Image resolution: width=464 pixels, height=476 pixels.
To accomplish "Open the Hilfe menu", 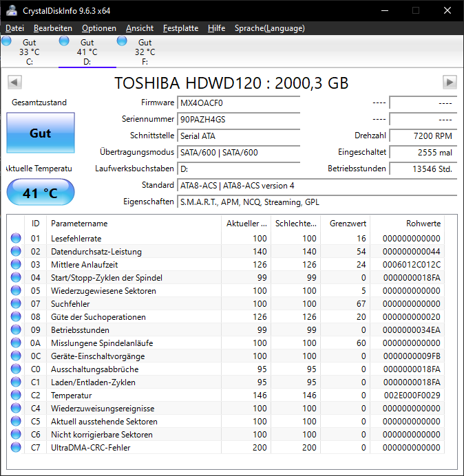I will (x=217, y=28).
